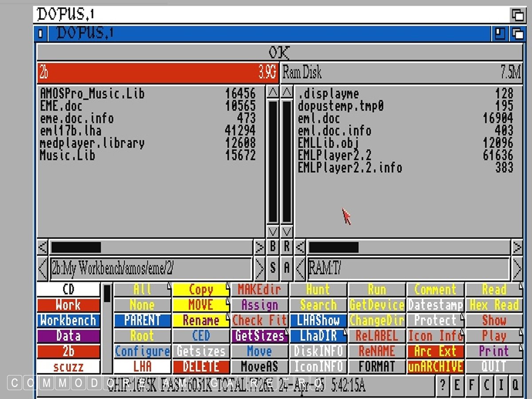This screenshot has height=399, width=532.
Task: Select the Workbench drive button
Action: [69, 321]
